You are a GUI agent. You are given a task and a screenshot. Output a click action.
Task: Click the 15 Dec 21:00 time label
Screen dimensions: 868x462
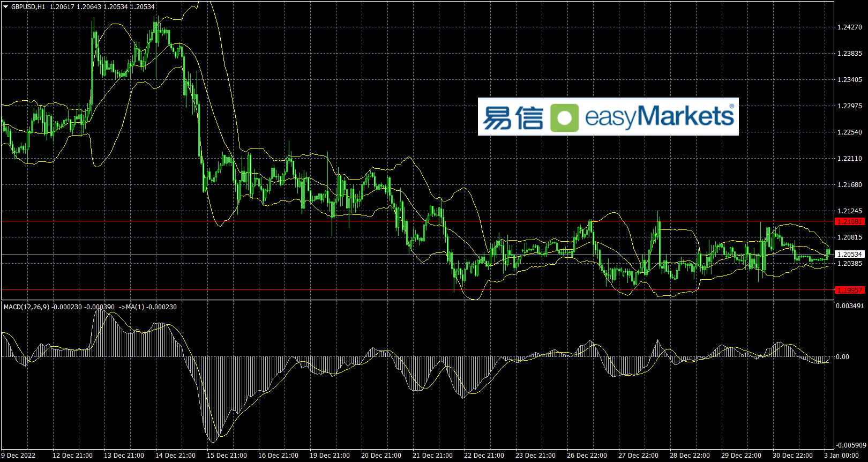tap(227, 456)
